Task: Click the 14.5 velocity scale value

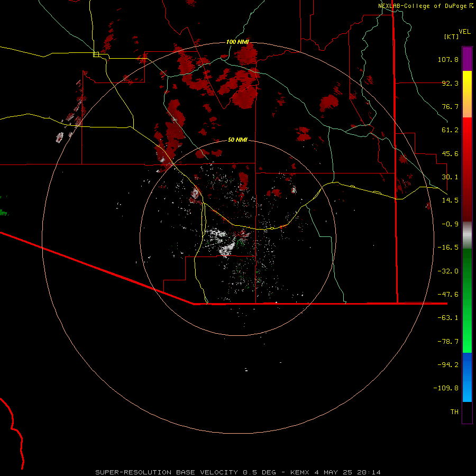Action: 450,200
